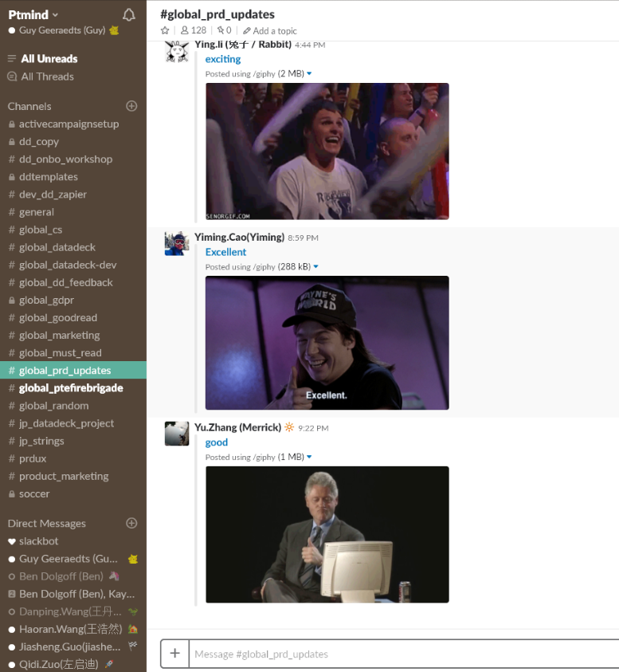This screenshot has width=619, height=672.
Task: Open the 'Excellent' giphy link
Action: 225,252
